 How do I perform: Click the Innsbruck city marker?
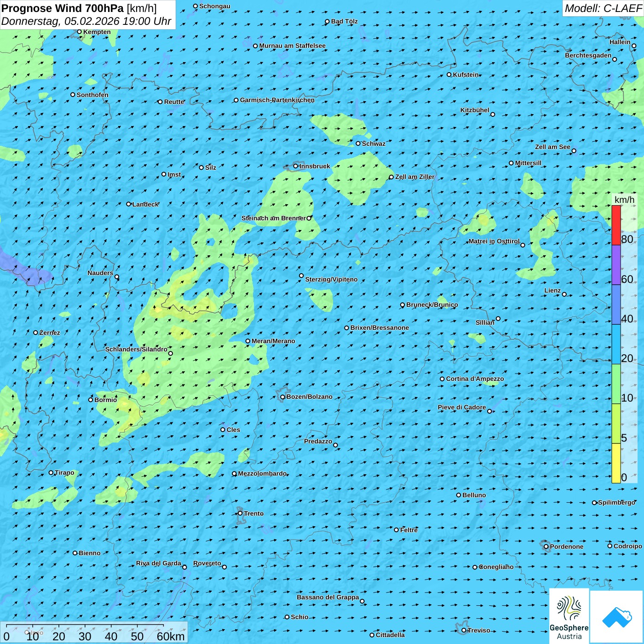(296, 166)
